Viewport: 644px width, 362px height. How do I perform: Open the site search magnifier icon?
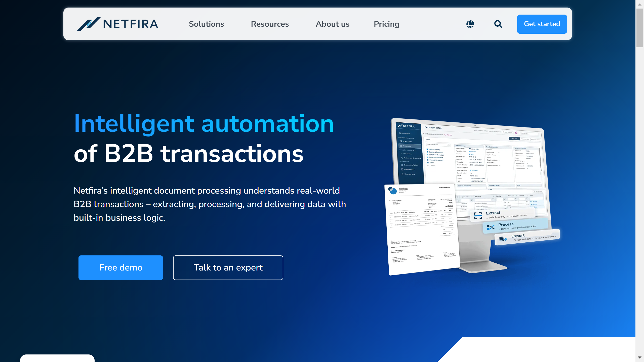498,24
